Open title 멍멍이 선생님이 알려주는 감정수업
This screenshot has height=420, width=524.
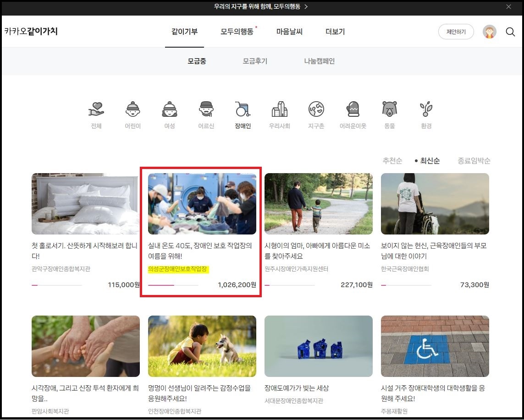[199, 393]
